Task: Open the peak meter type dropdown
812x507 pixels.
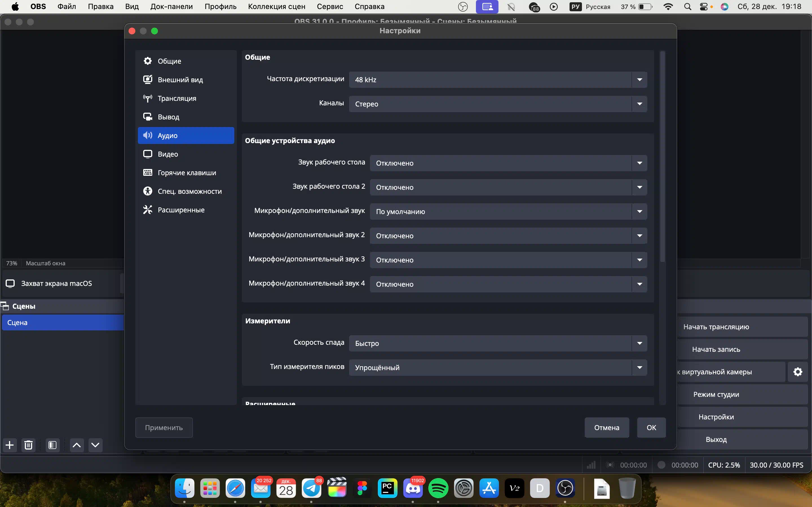Action: pyautogui.click(x=498, y=368)
